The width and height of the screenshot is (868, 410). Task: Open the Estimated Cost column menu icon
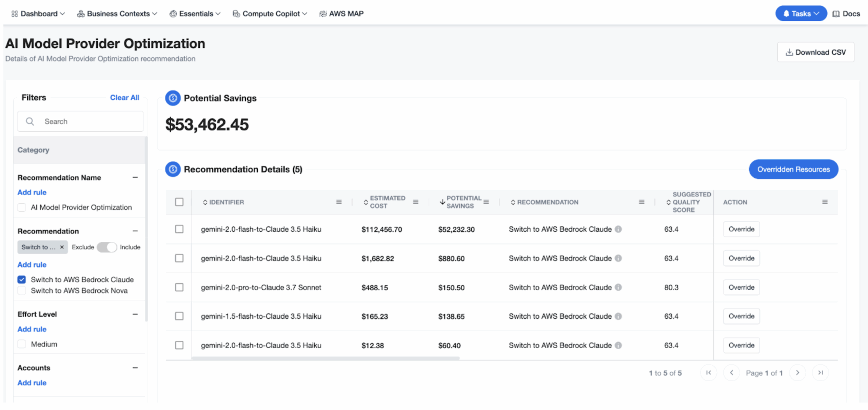(x=416, y=202)
